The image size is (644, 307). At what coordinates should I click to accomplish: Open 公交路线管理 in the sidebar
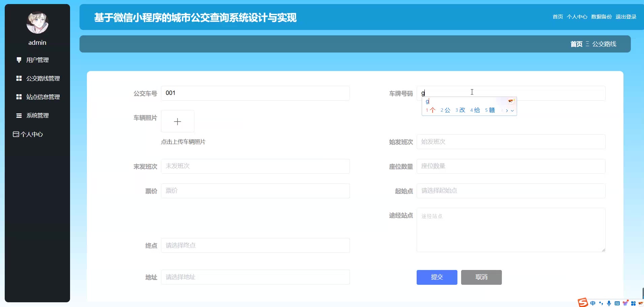(43, 78)
